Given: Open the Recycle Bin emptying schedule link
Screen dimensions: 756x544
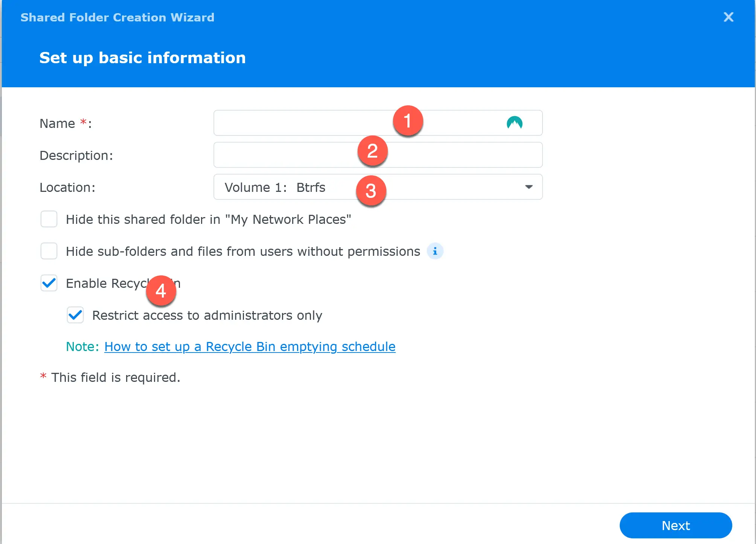Looking at the screenshot, I should tap(250, 346).
